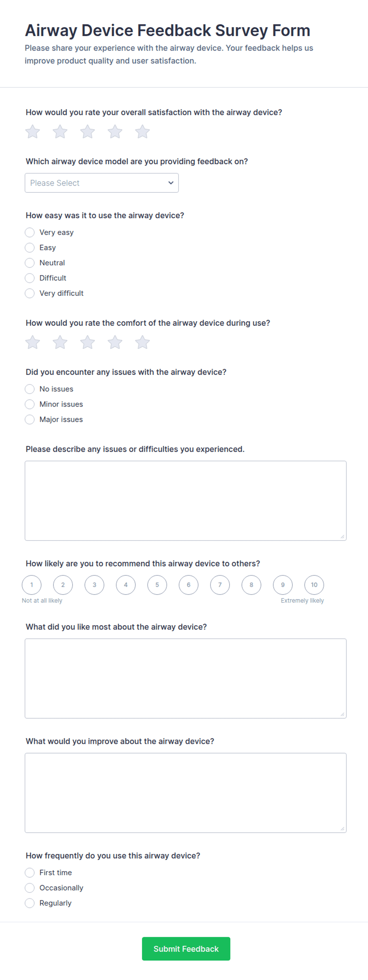Click the dropdown chevron arrow
This screenshot has width=368, height=980.
(x=171, y=183)
